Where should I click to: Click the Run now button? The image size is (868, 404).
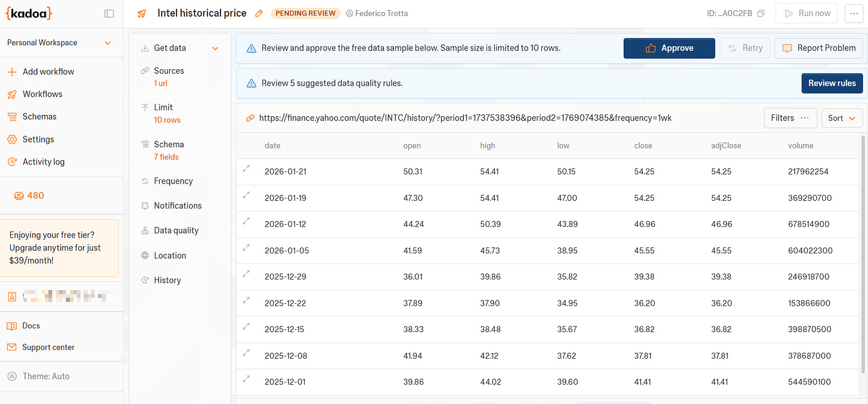(807, 13)
